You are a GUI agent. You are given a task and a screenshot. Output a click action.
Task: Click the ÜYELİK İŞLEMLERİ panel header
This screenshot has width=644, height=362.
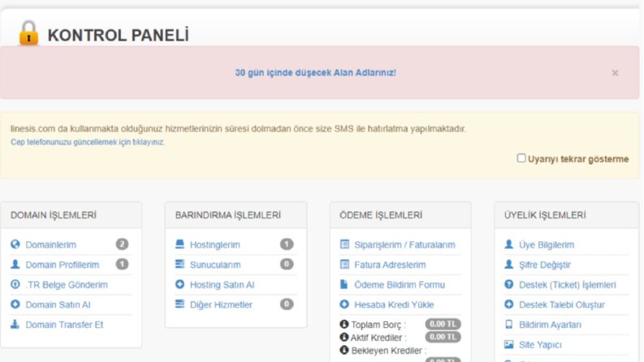(x=567, y=215)
